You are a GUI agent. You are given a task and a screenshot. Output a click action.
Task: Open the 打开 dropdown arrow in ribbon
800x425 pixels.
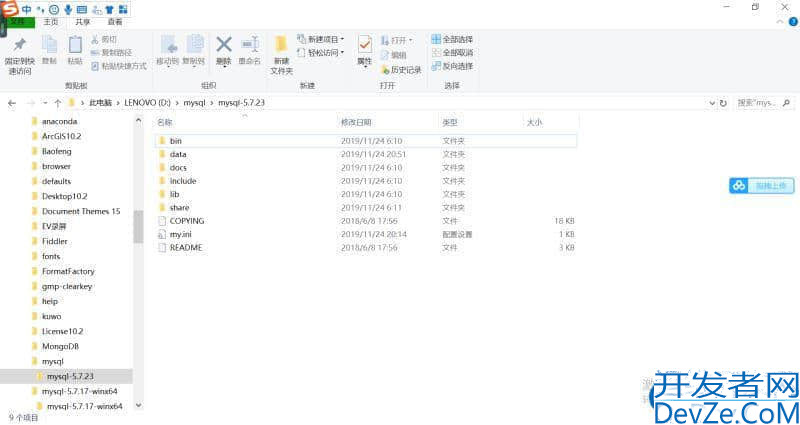point(410,40)
